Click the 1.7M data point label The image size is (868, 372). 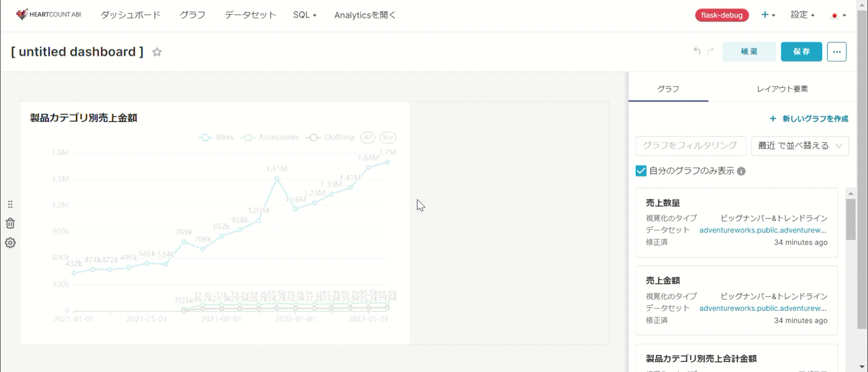pos(387,153)
